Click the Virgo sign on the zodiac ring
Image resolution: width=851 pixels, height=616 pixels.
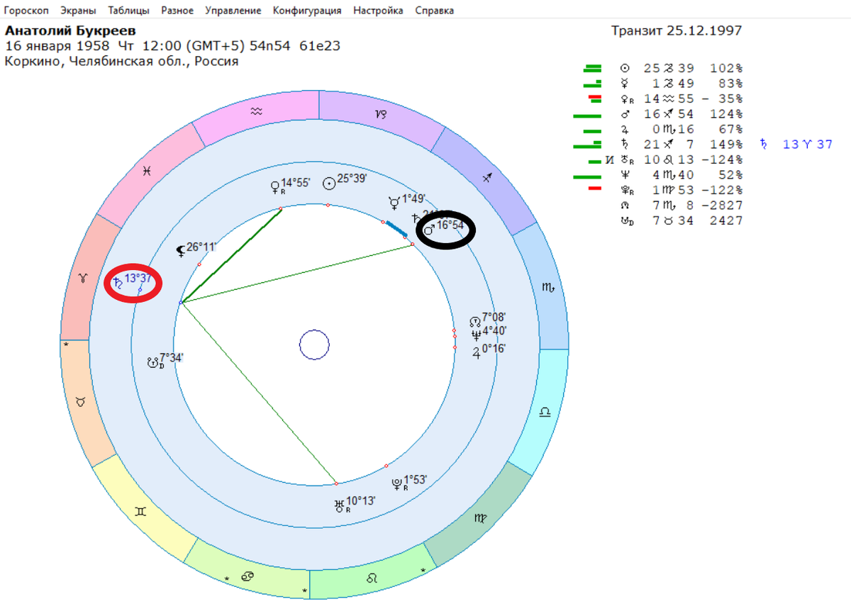pyautogui.click(x=482, y=519)
